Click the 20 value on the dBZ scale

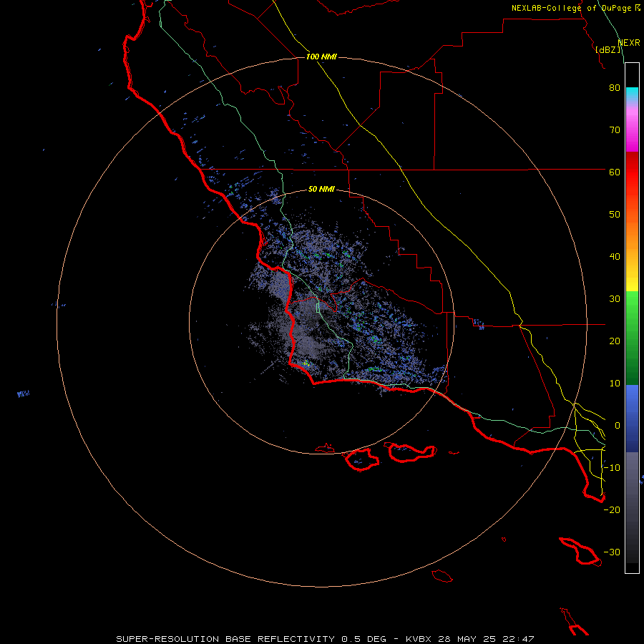pos(615,341)
